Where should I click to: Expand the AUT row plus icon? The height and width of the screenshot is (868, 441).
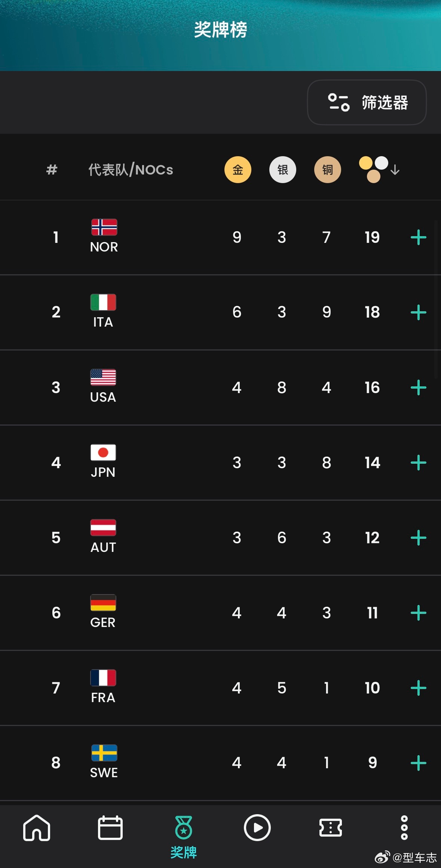click(418, 538)
